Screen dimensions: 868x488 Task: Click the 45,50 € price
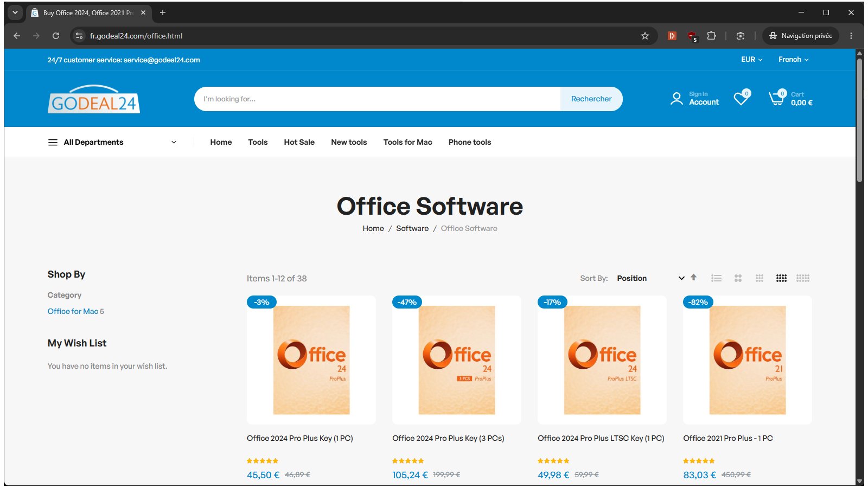click(263, 475)
